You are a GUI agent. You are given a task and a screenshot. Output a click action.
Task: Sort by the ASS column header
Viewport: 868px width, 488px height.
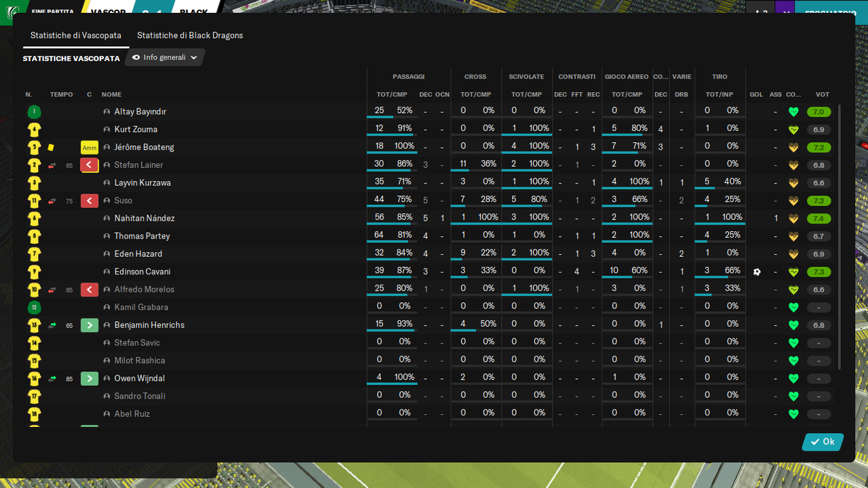coord(776,94)
